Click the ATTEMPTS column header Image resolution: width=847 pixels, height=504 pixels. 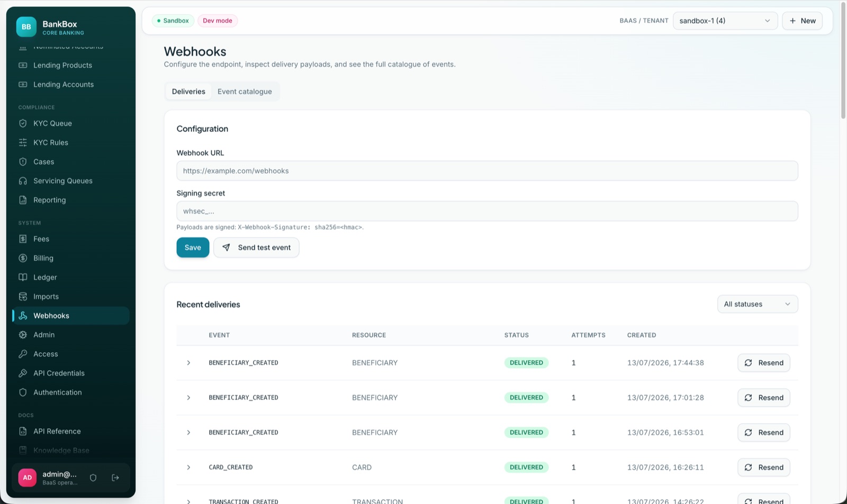[x=588, y=335]
